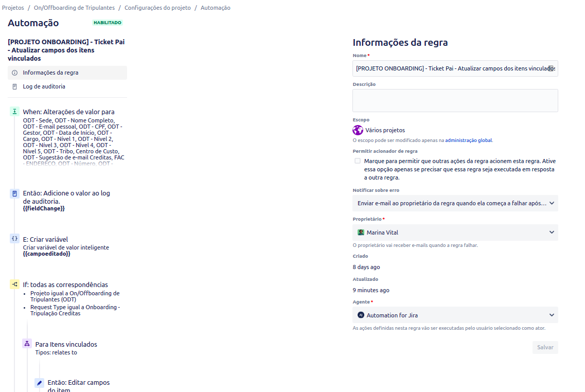Click the Criar variável curly braces icon
Image resolution: width=585 pixels, height=392 pixels.
coord(14,239)
